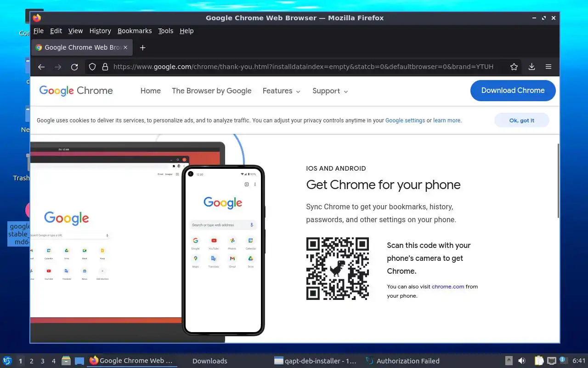Screen dimensions: 588x368
Task: Switch to virtual desktop 3
Action: click(x=43, y=361)
